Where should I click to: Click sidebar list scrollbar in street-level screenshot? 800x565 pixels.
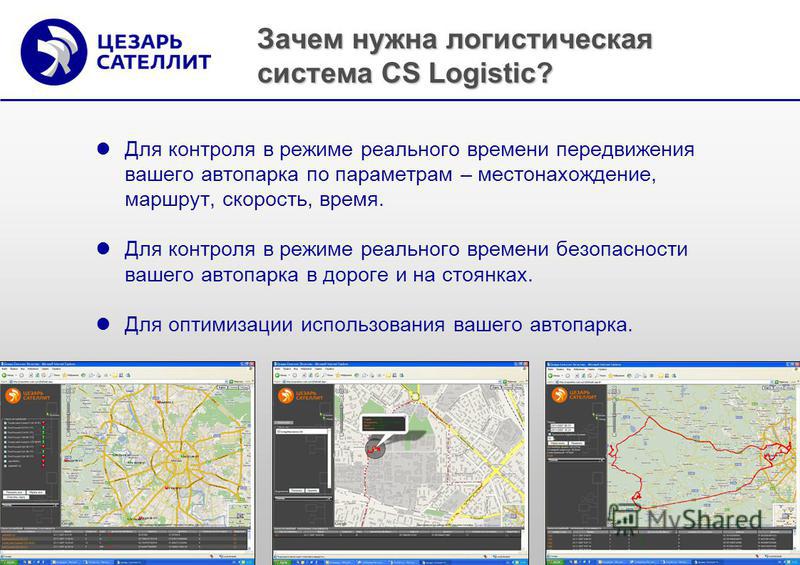coord(329,458)
